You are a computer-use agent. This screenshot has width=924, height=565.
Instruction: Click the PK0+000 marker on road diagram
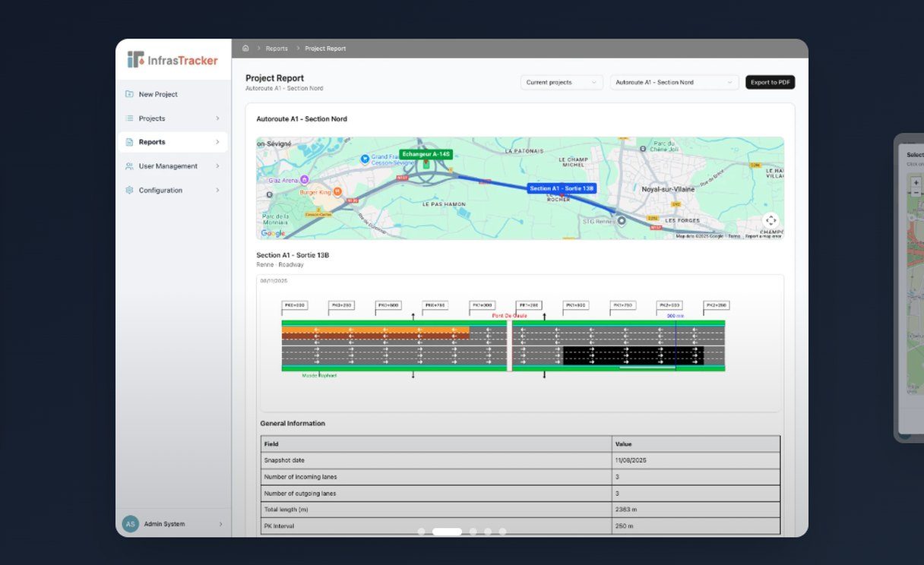click(x=294, y=305)
